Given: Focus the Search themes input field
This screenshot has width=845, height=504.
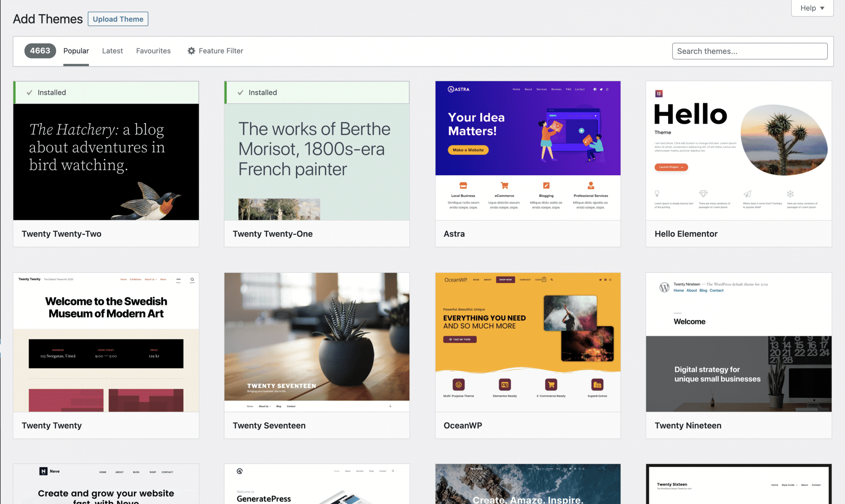Looking at the screenshot, I should (x=750, y=51).
